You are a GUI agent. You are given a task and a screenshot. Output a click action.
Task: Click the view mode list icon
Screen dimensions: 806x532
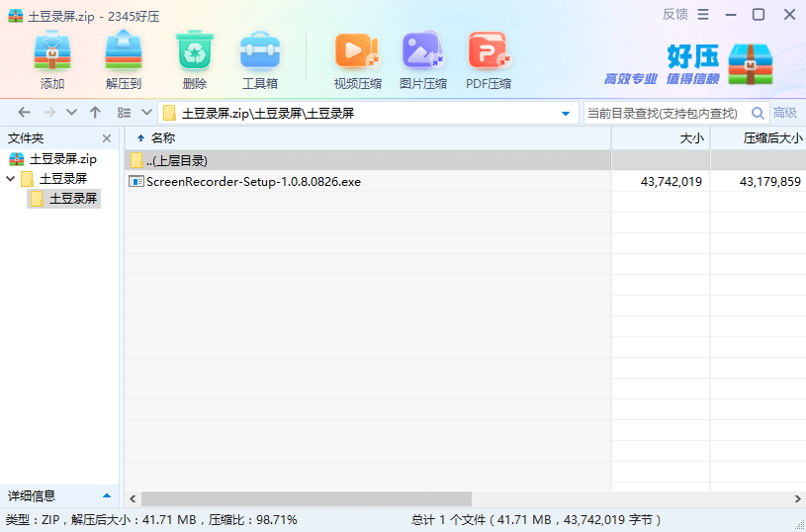(x=124, y=113)
